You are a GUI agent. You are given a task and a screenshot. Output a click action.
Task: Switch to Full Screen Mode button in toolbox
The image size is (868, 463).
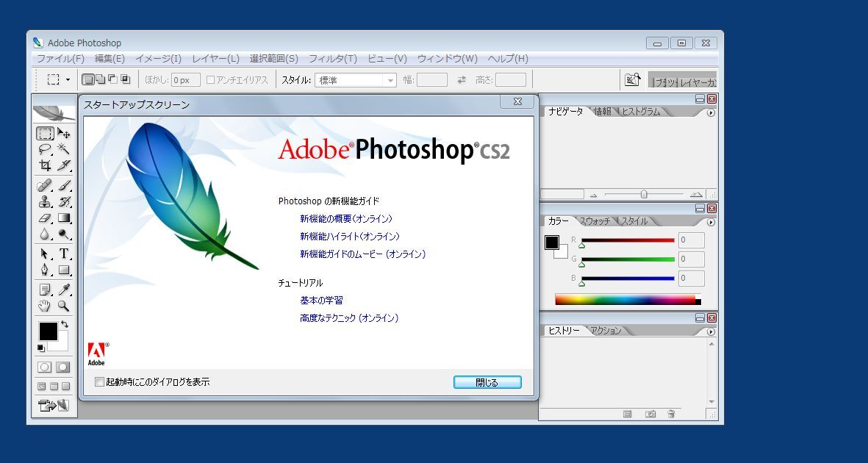pos(66,386)
